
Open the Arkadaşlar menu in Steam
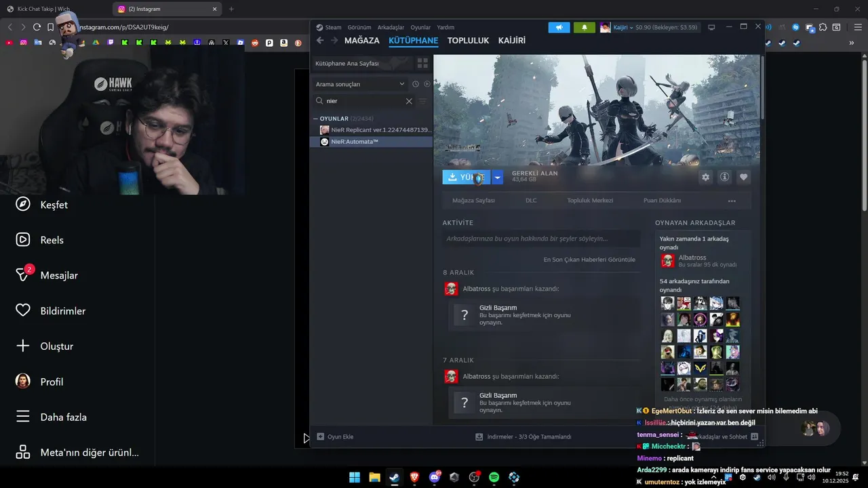pyautogui.click(x=391, y=27)
